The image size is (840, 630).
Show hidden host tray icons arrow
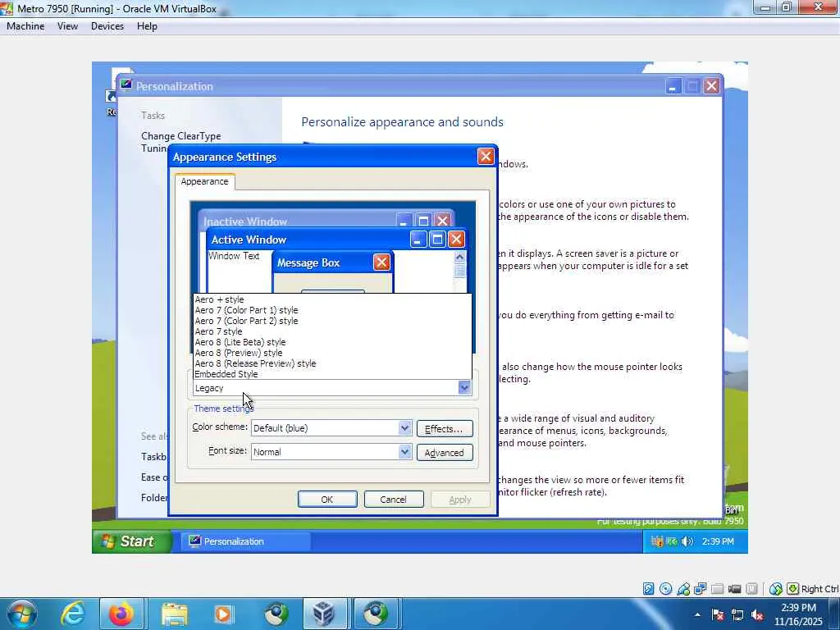[x=697, y=614]
